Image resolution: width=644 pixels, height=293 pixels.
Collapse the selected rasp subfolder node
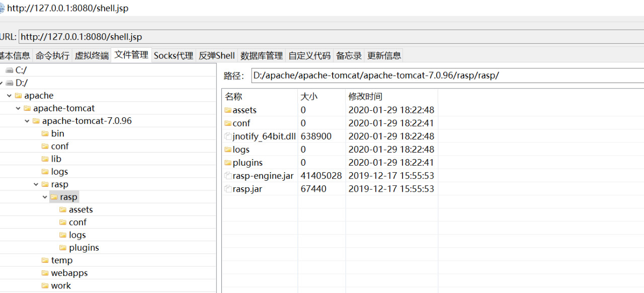pyautogui.click(x=45, y=197)
